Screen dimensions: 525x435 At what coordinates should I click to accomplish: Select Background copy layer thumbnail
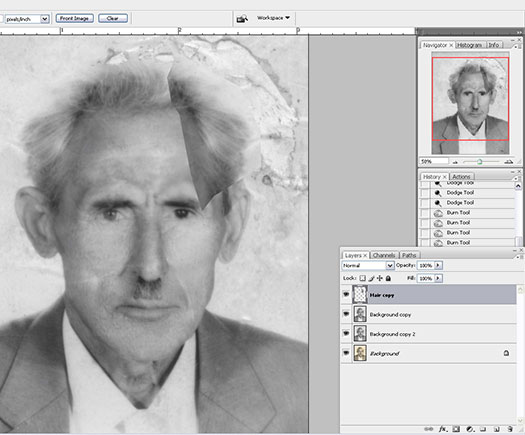(x=360, y=314)
